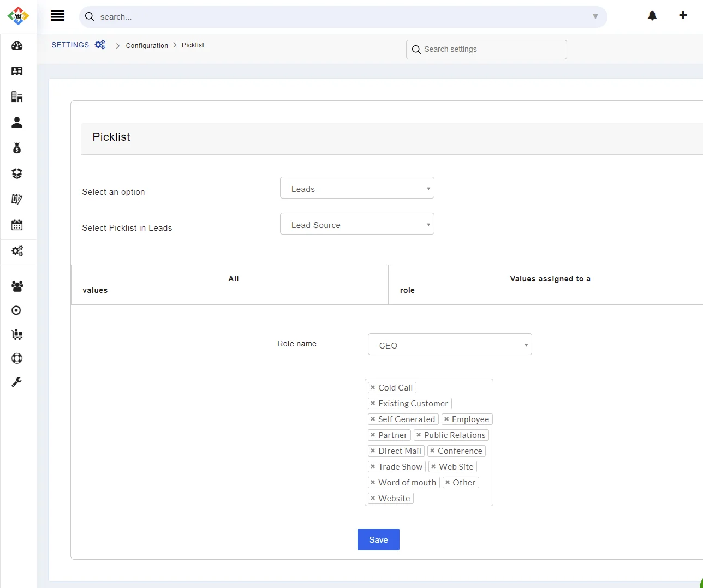703x588 pixels.
Task: Open the money bag sidebar icon
Action: coord(17,147)
